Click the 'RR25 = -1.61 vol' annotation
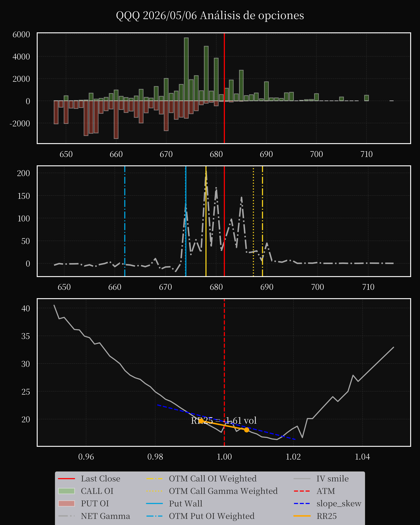Image resolution: width=420 pixels, height=525 pixels. [224, 421]
